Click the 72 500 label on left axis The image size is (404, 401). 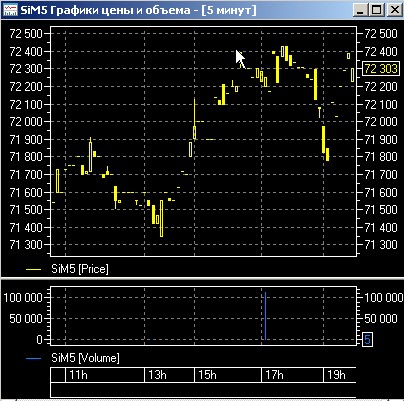point(26,34)
